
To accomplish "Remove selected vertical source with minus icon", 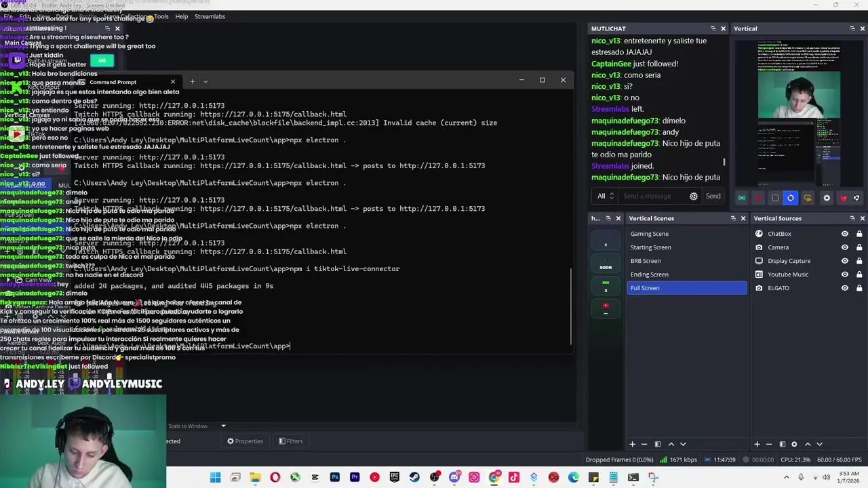I will click(769, 444).
